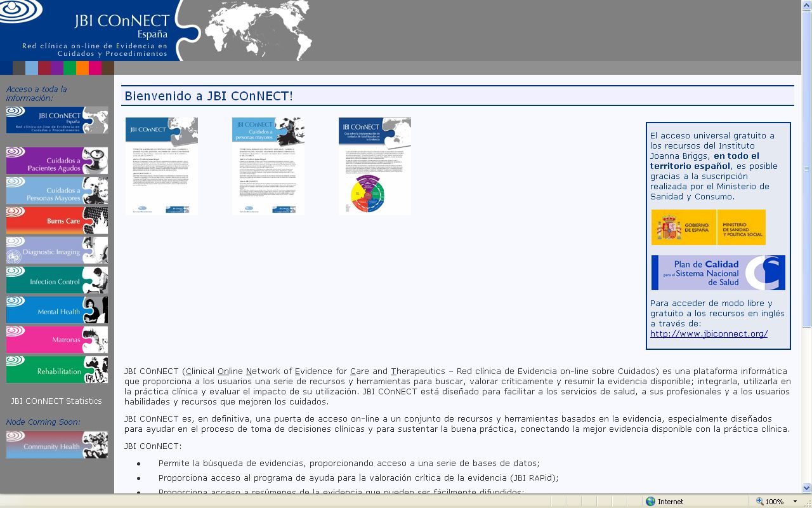
Task: Open the first JBI COnNECT brochure thumbnail
Action: coord(161,165)
